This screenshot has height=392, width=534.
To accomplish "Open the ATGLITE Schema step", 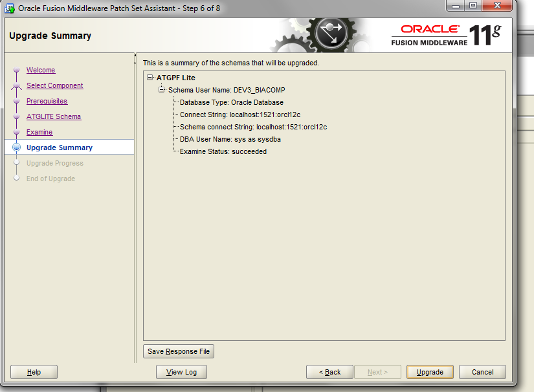I will click(x=54, y=116).
